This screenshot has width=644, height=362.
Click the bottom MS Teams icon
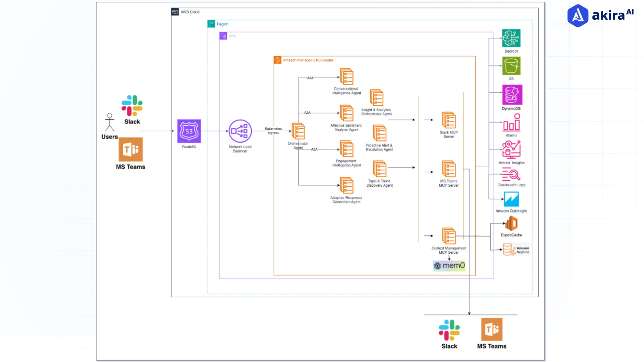click(492, 329)
